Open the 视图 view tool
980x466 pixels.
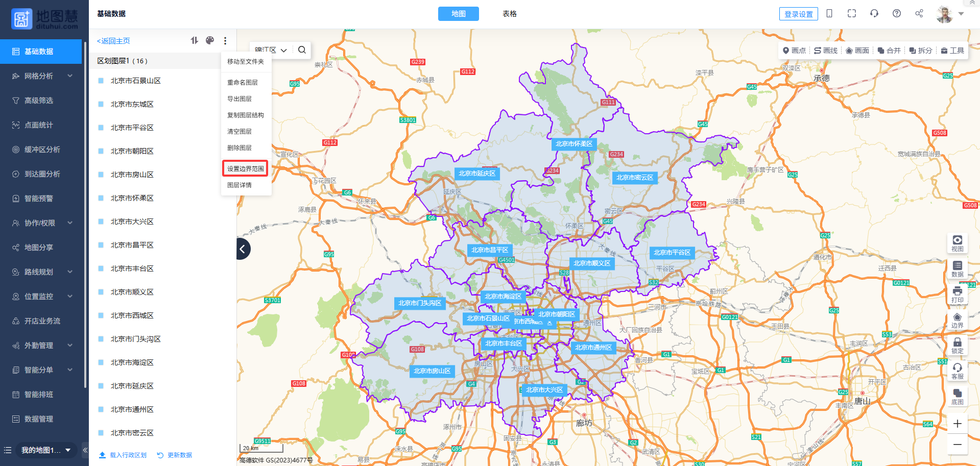click(x=957, y=243)
